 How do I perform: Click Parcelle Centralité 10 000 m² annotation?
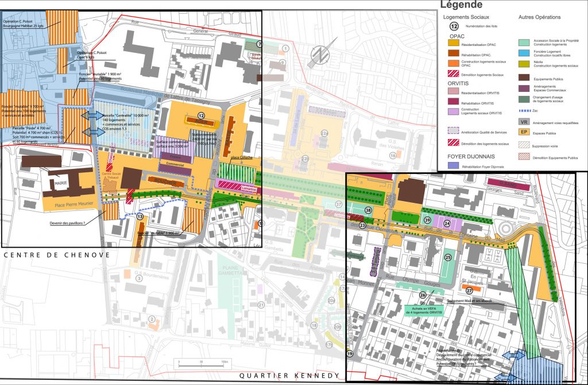[125, 122]
